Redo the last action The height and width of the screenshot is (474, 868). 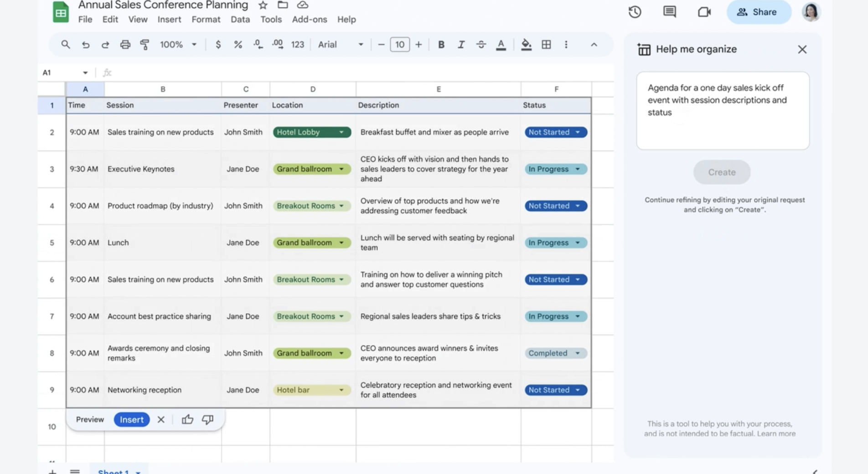pos(105,44)
